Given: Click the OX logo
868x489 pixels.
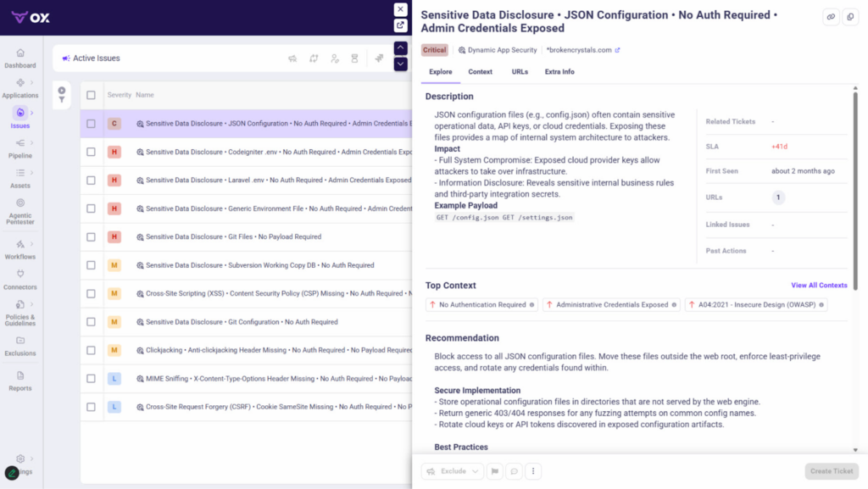Looking at the screenshot, I should click(x=31, y=17).
